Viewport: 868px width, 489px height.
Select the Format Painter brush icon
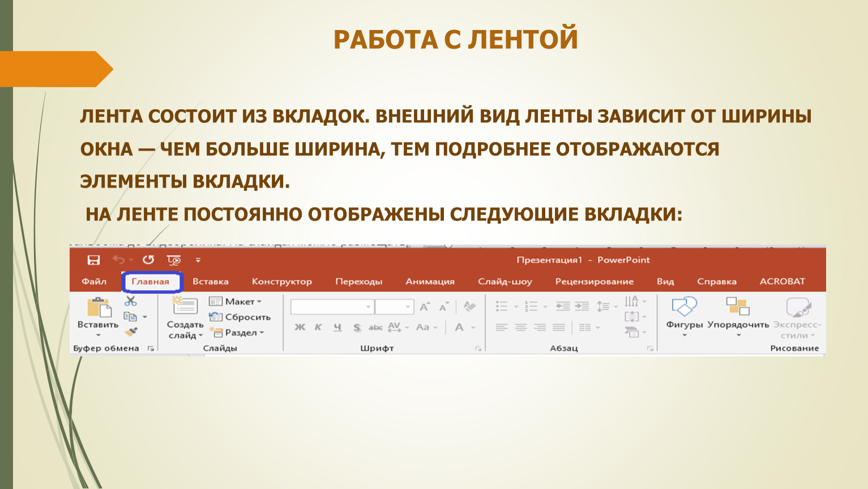(x=131, y=332)
